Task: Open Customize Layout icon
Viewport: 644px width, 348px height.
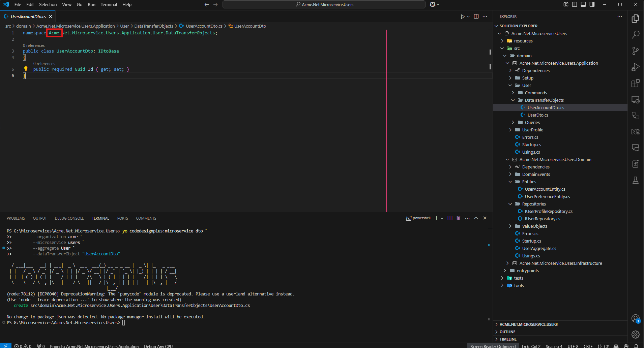Action: click(566, 4)
